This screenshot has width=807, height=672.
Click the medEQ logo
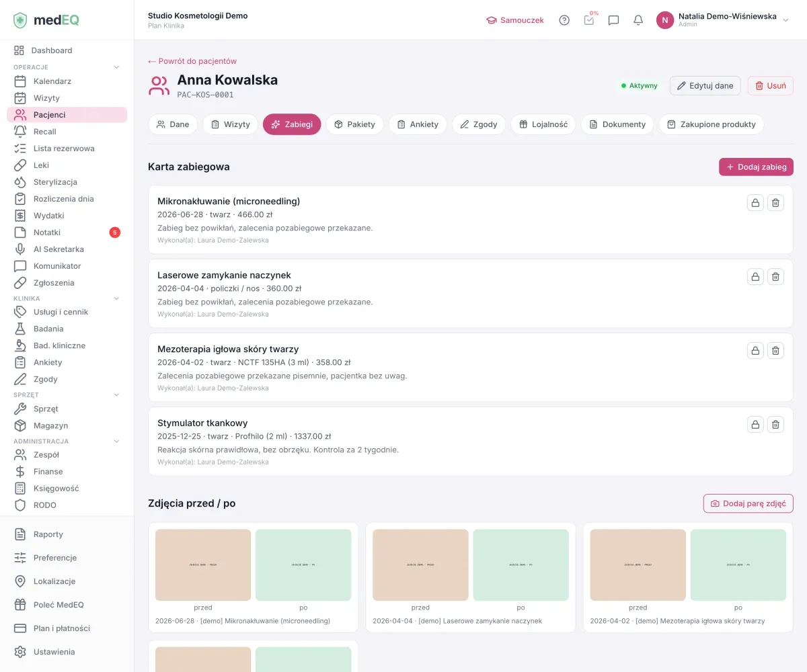(x=46, y=20)
